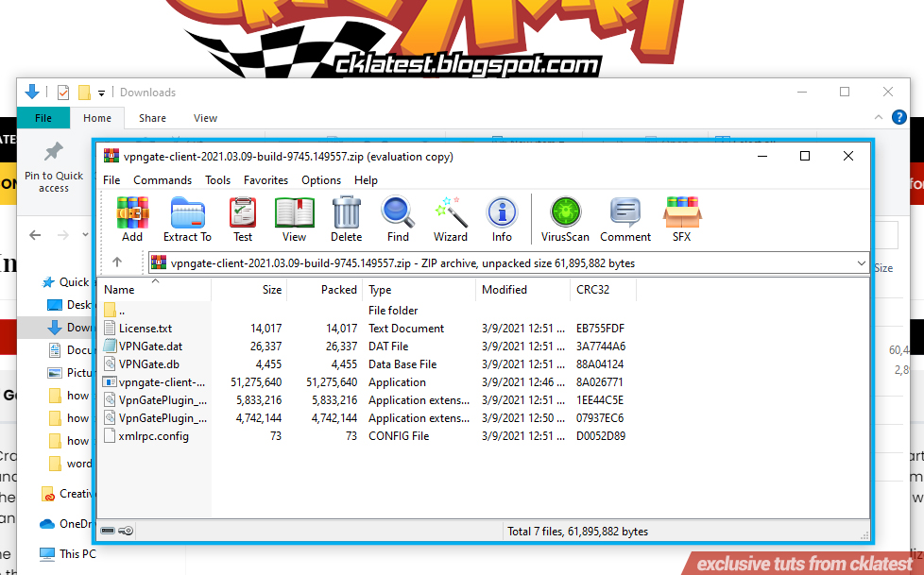
Task: Click the View toolbar icon in WinRAR
Action: [294, 212]
